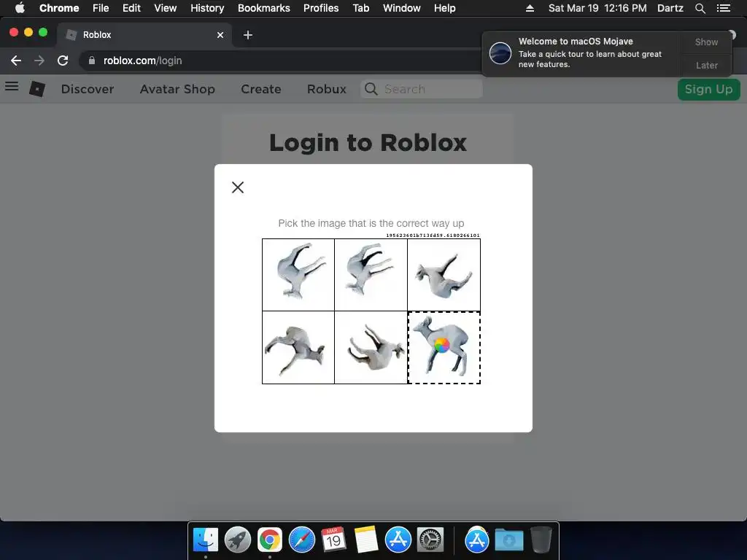Close the captcha dialog with the X
This screenshot has width=747, height=560.
238,187
